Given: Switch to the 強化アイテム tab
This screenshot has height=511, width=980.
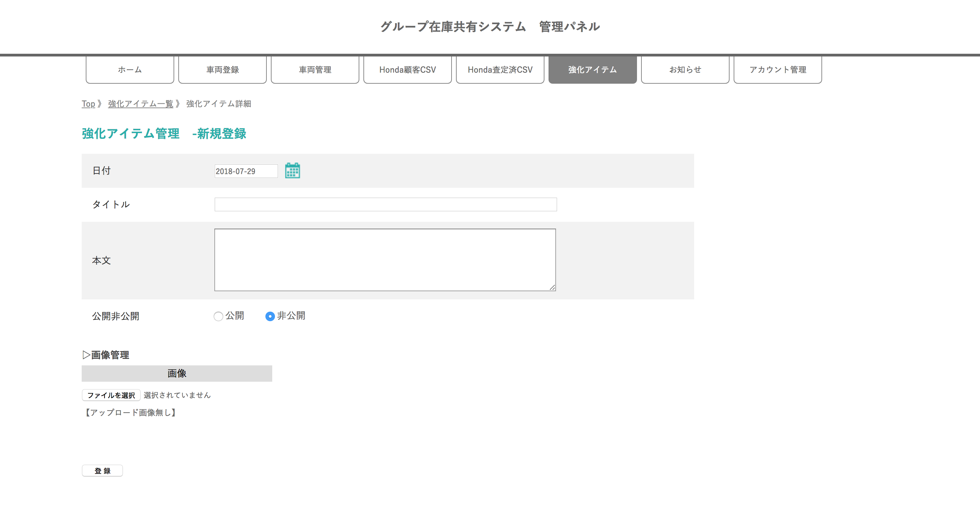Looking at the screenshot, I should click(592, 70).
